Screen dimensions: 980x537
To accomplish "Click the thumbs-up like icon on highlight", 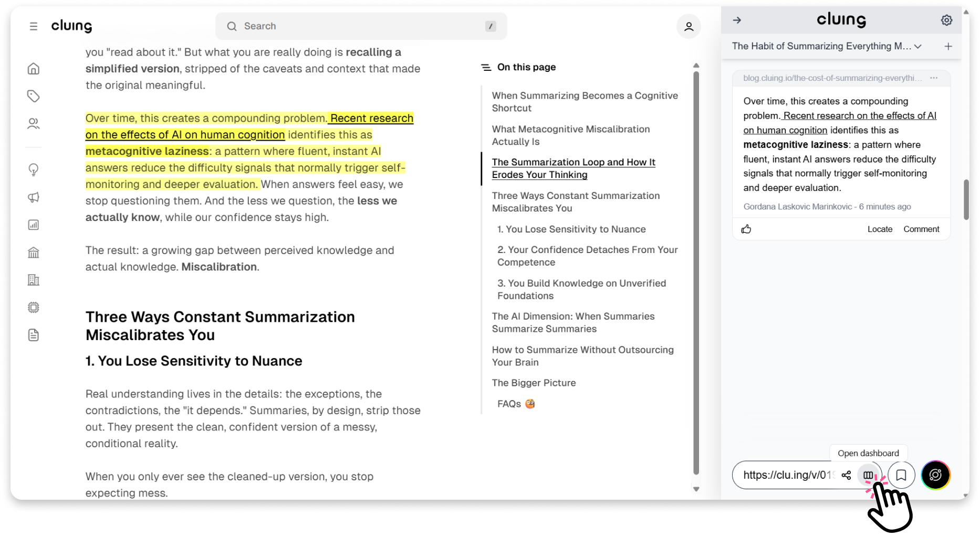I will [746, 229].
